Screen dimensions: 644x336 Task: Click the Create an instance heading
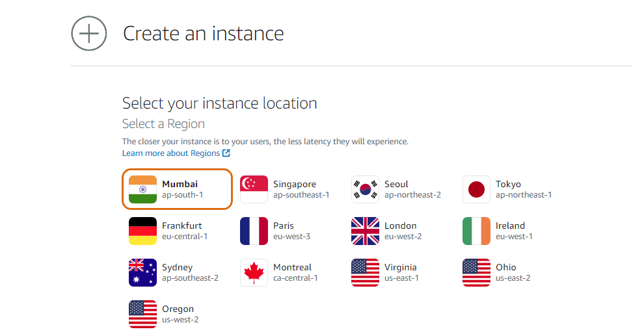pyautogui.click(x=203, y=33)
